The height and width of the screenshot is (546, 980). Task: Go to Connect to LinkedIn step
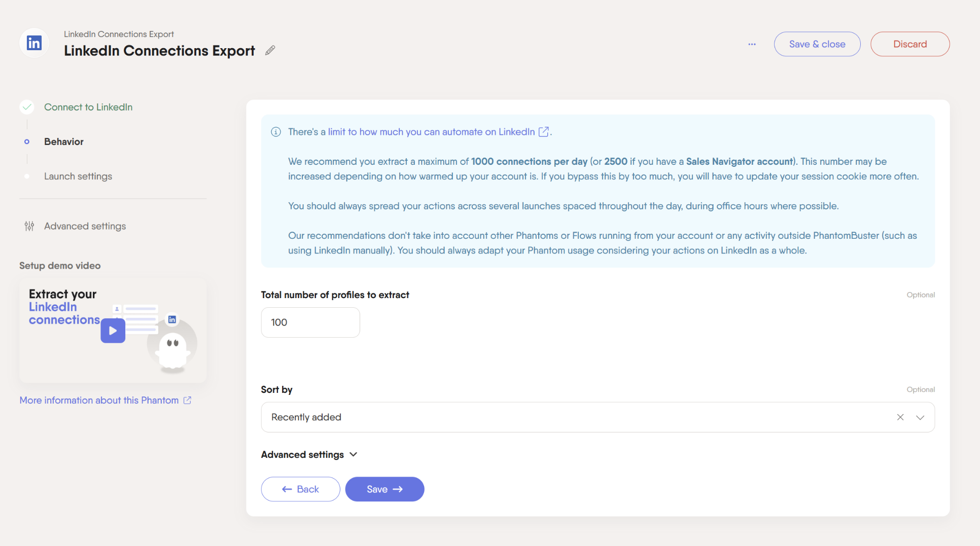pyautogui.click(x=88, y=107)
